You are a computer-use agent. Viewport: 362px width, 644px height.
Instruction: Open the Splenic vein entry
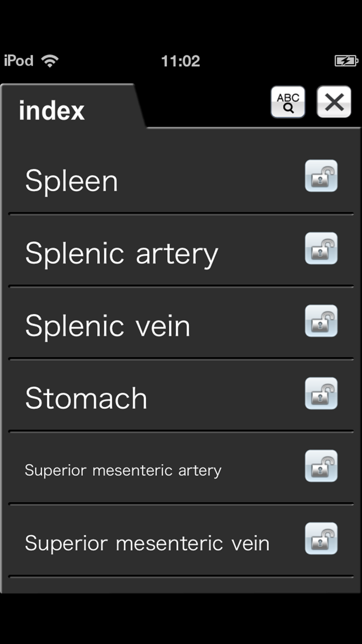pyautogui.click(x=107, y=325)
